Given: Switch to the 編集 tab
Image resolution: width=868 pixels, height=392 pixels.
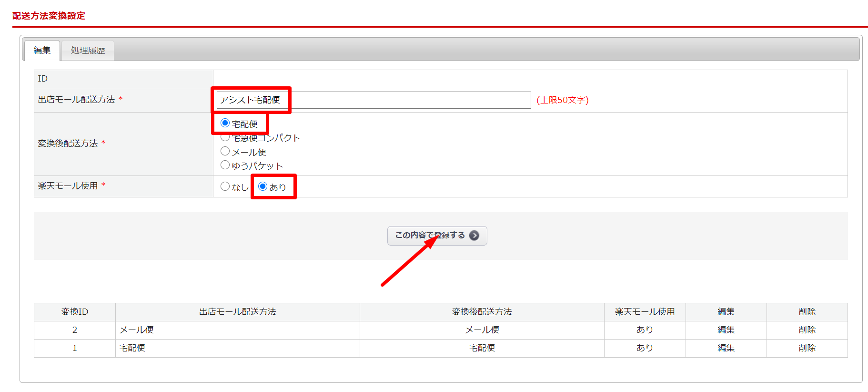Looking at the screenshot, I should [42, 51].
